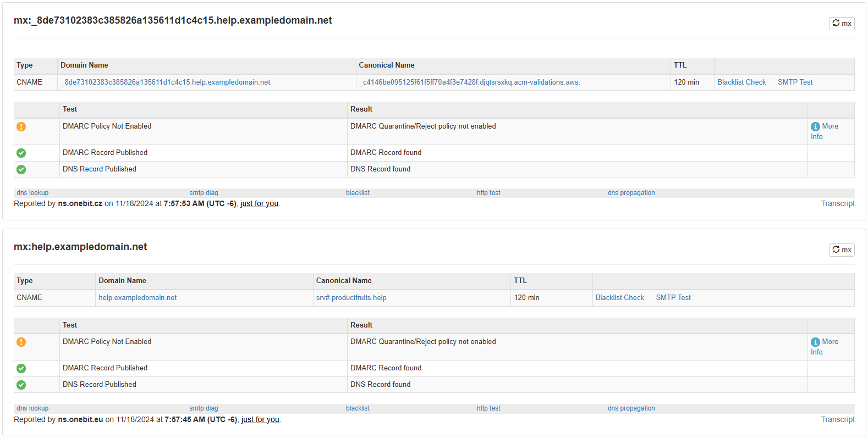Click green check icon beside second DNS Record Published
This screenshot has height=438, width=868.
coord(21,385)
